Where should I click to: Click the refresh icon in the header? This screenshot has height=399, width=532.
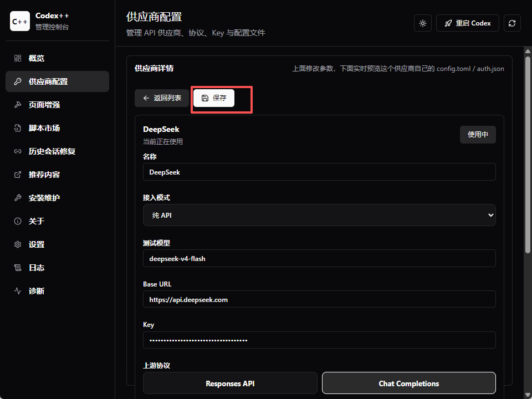512,23
